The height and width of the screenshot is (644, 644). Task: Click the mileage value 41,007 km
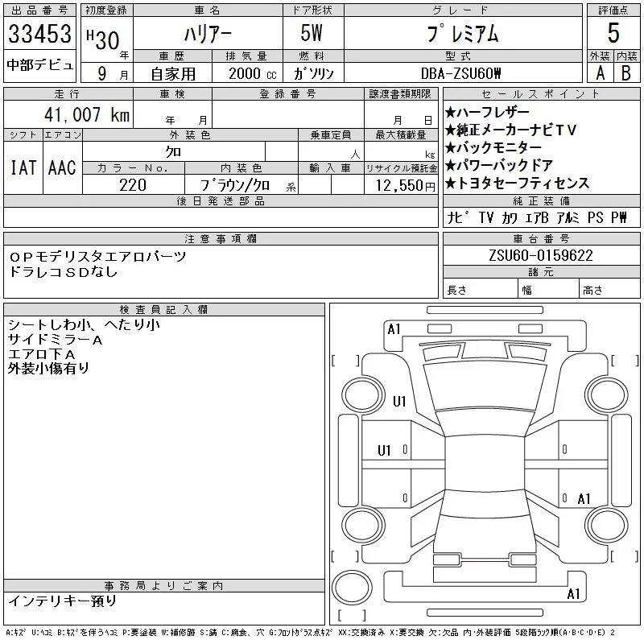pyautogui.click(x=87, y=114)
